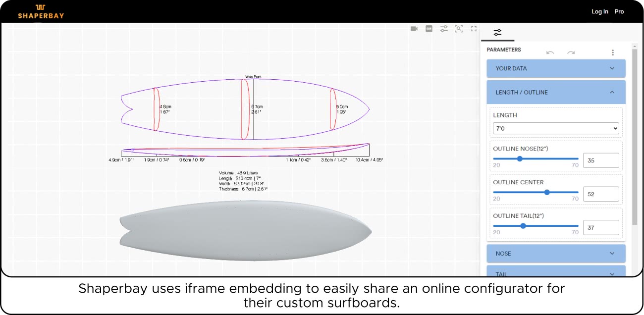Collapse the Length / Outline section
644x315 pixels.
coord(556,92)
